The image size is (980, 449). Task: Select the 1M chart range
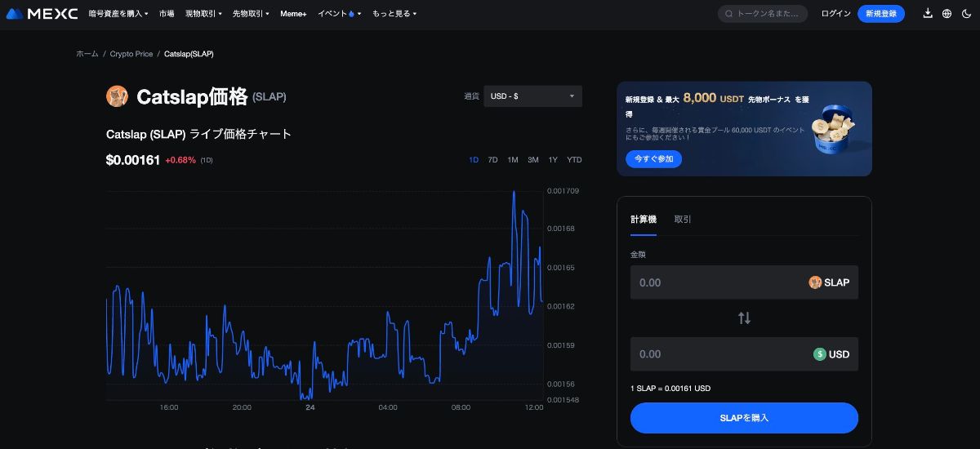pos(513,160)
